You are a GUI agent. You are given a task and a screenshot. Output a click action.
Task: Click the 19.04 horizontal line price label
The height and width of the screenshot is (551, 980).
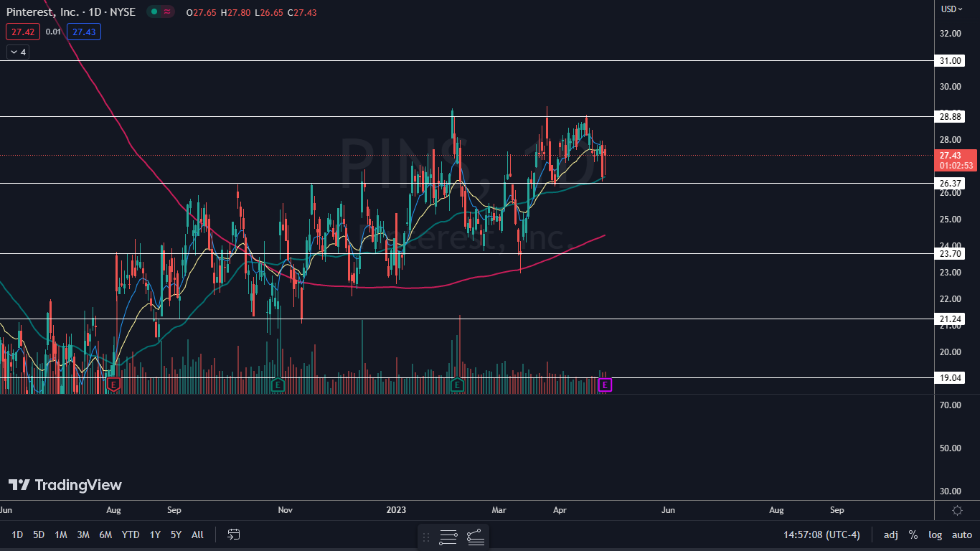coord(951,377)
